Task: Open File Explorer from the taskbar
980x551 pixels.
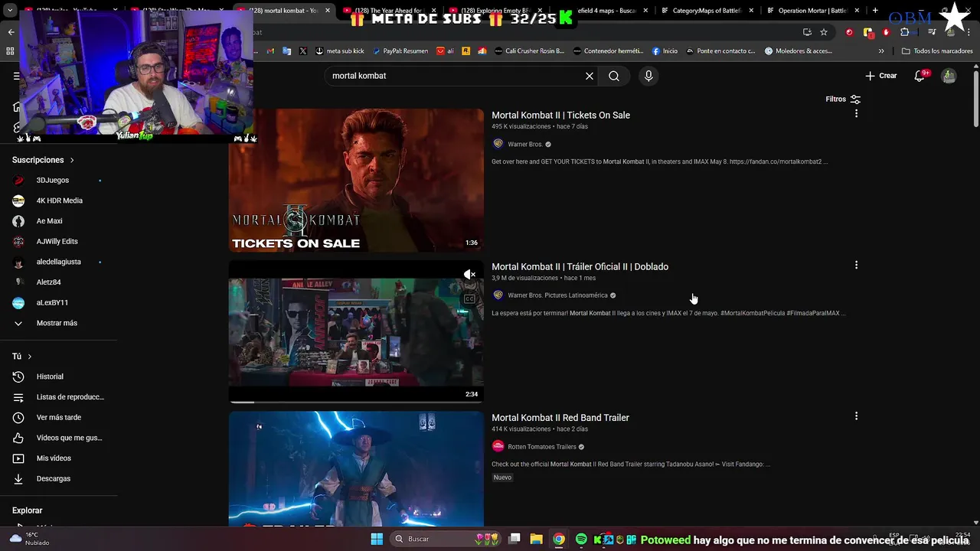Action: tap(536, 539)
